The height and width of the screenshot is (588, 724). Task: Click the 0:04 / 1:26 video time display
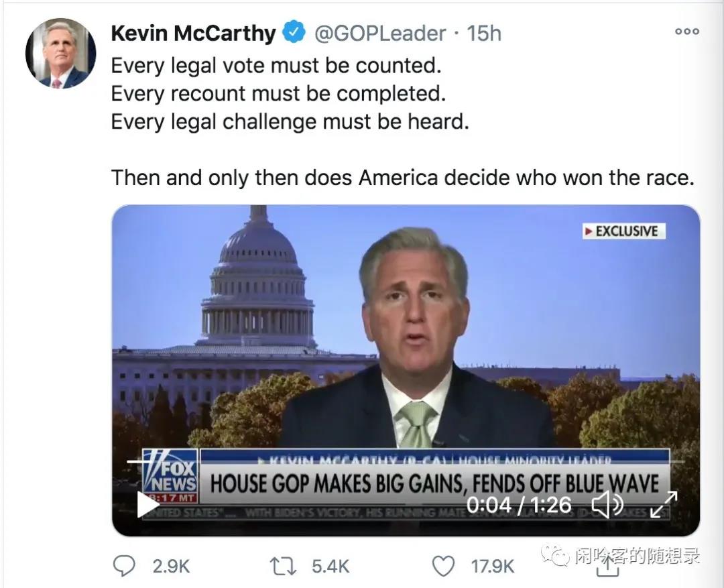point(518,505)
